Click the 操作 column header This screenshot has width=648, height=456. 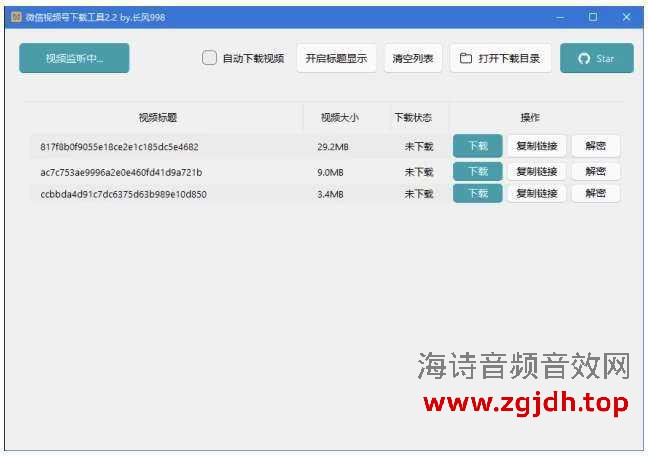(530, 118)
